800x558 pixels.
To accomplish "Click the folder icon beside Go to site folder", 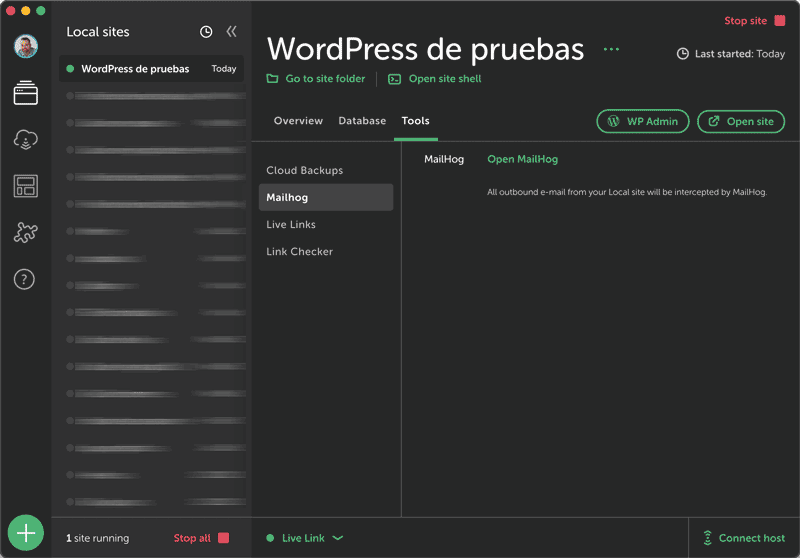I will click(272, 79).
